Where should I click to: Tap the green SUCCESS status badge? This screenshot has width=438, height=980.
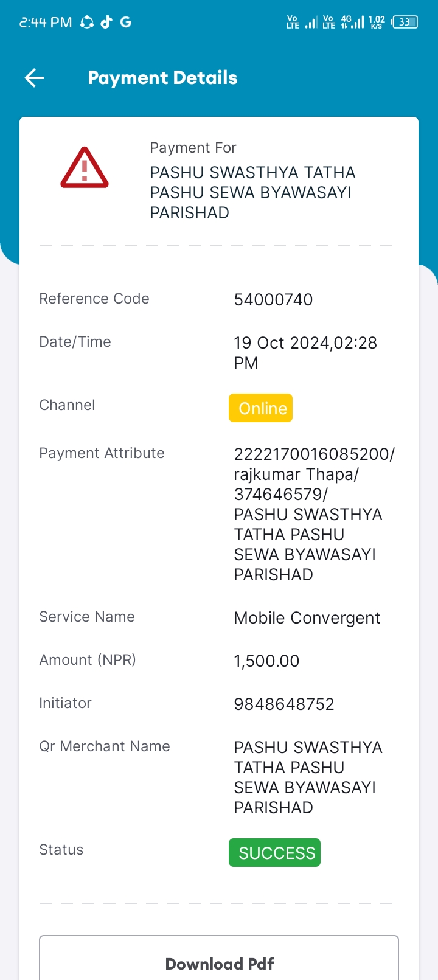point(274,852)
